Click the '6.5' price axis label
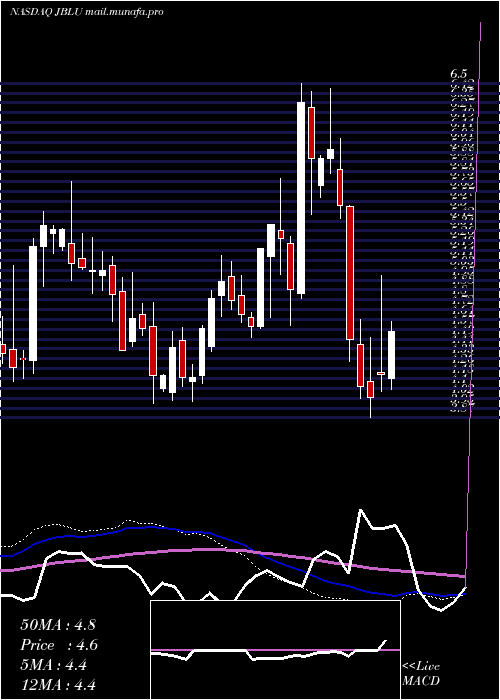Screen dimensions: 500x700 (458, 74)
